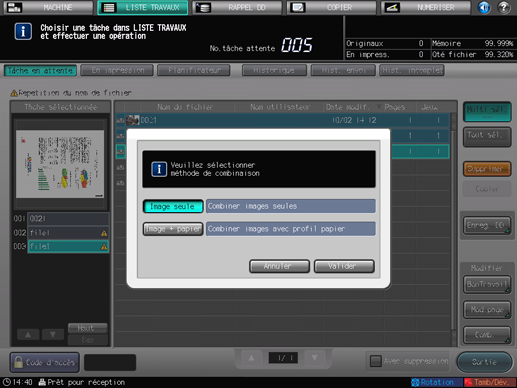Move selected task down arrow

tap(53, 334)
